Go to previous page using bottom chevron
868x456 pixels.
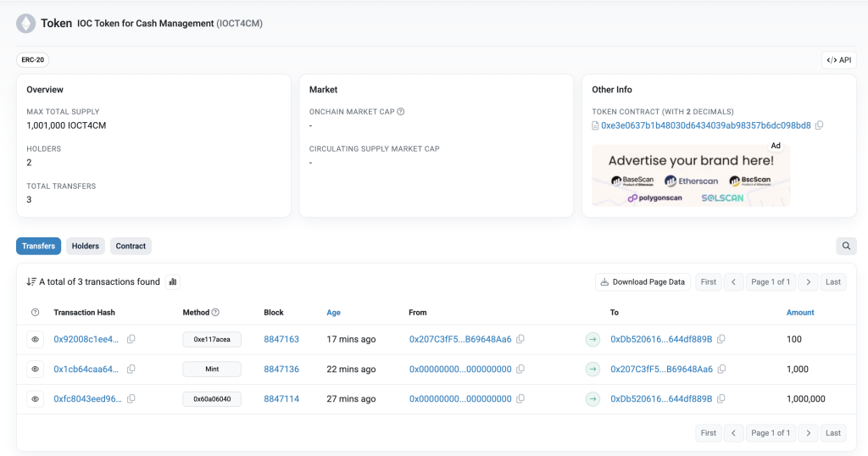pyautogui.click(x=733, y=433)
